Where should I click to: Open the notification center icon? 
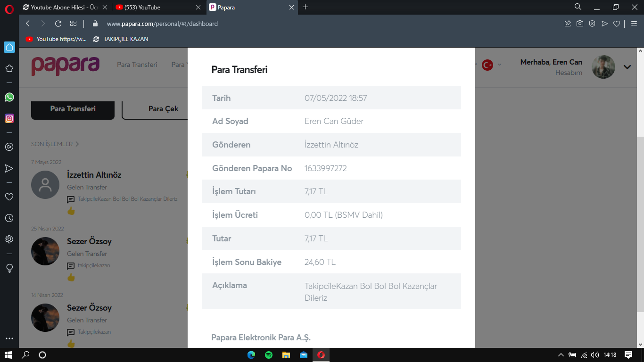[x=628, y=355]
